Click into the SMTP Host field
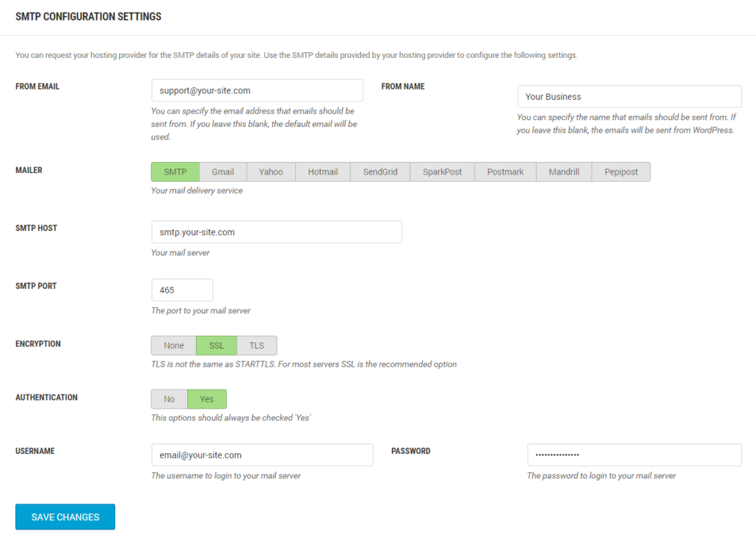 click(276, 232)
